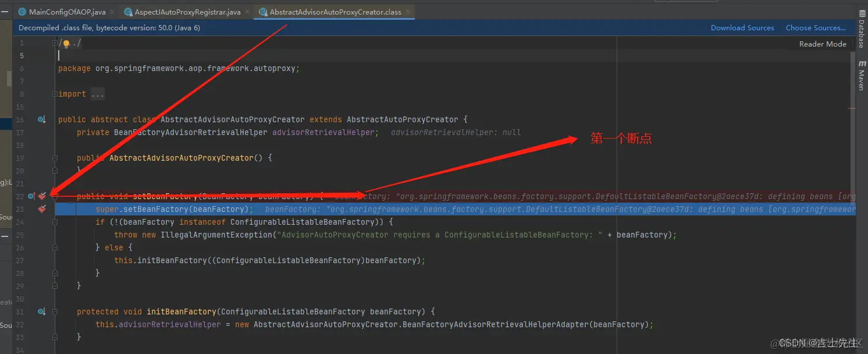
Task: Collapse the if block fold on line 24
Action: click(x=55, y=222)
